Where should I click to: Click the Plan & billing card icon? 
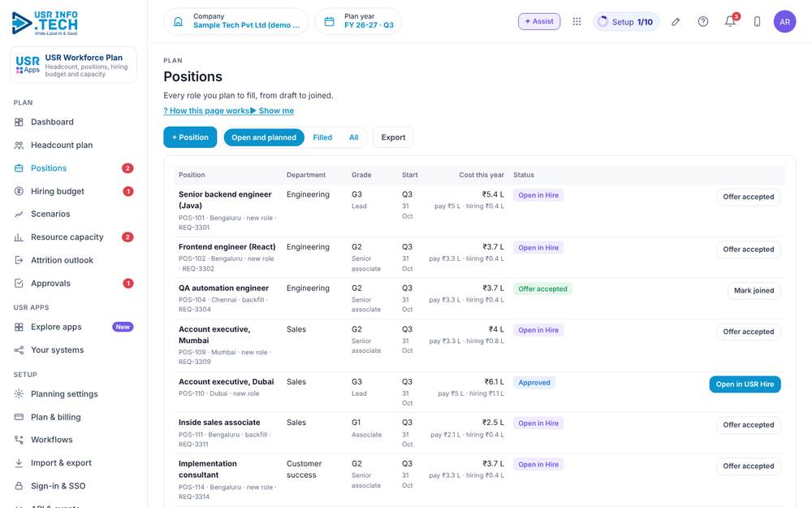click(x=19, y=417)
